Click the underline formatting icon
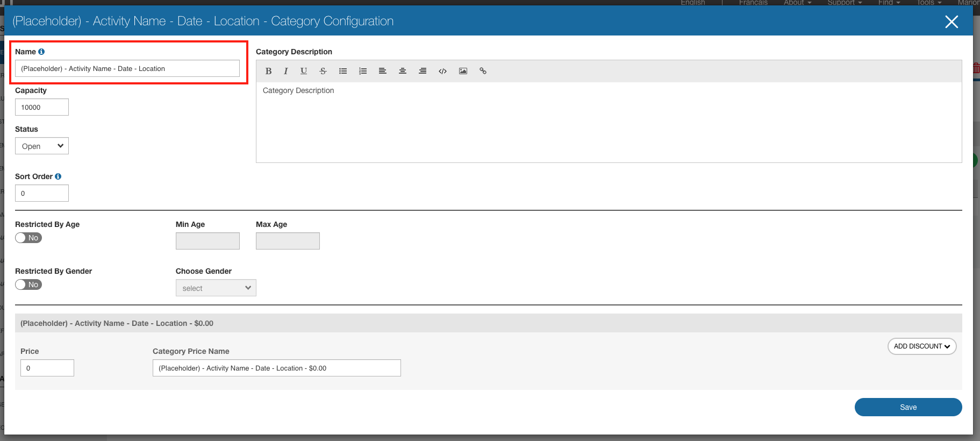This screenshot has height=441, width=980. pyautogui.click(x=304, y=71)
